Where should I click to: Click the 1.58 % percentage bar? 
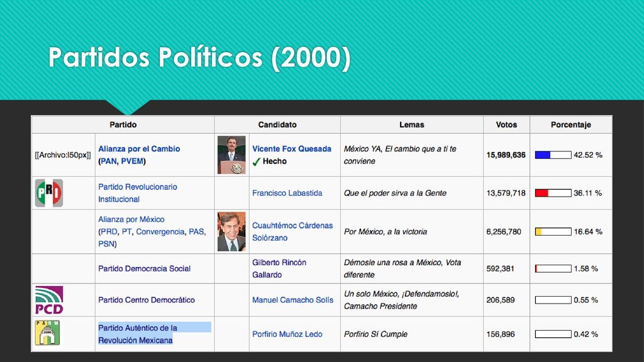[x=553, y=268]
